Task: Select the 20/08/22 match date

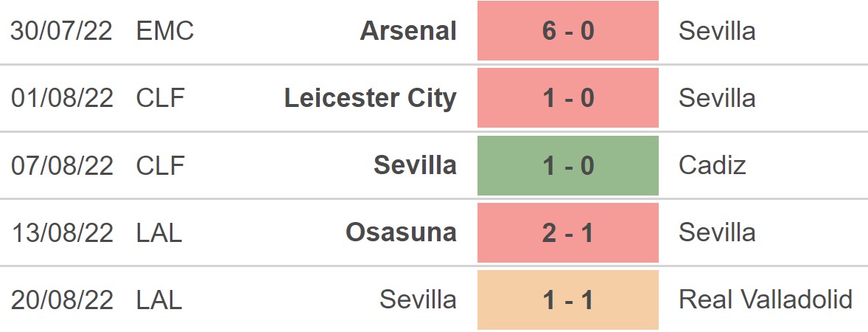Action: (62, 300)
